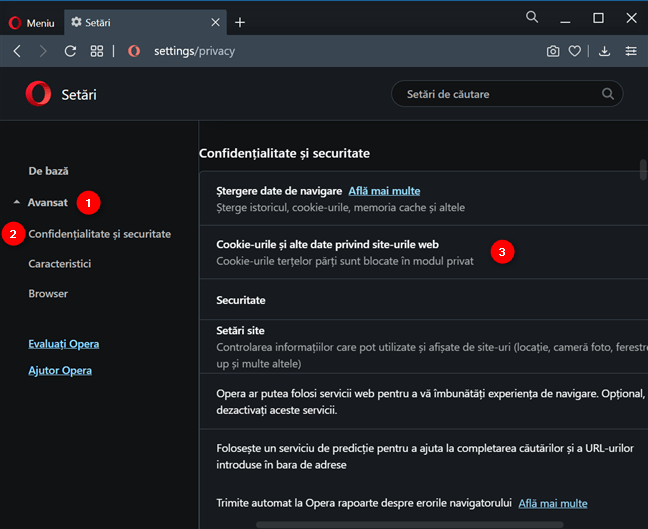The width and height of the screenshot is (648, 529).
Task: Click Află mai multe near rapoarte erori
Action: tap(553, 503)
